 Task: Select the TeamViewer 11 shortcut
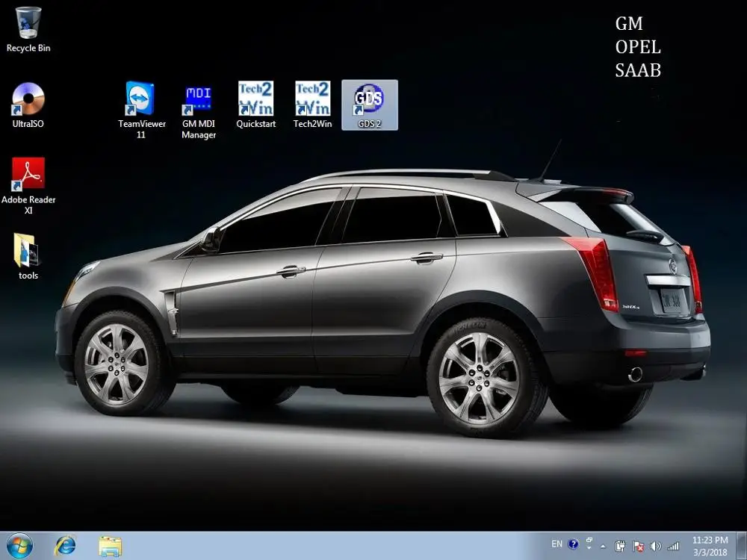141,110
